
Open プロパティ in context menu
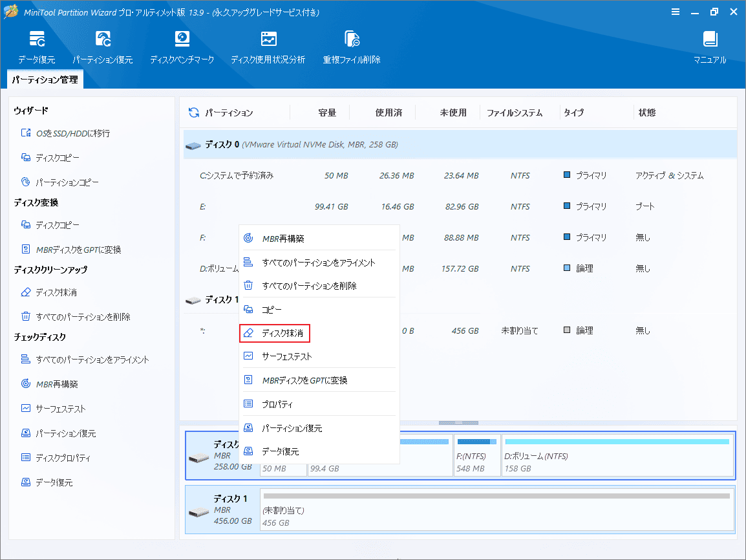click(319, 404)
